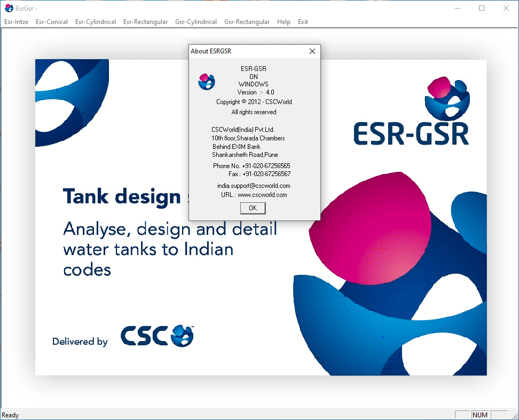
Task: Open the Gsr-Rectangular menu
Action: pyautogui.click(x=247, y=22)
